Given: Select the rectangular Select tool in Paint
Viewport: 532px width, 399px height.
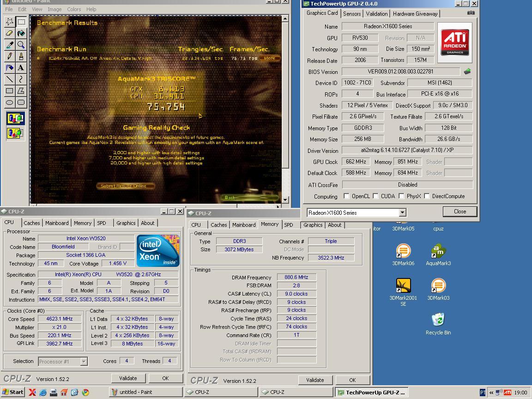Looking at the screenshot, I should [x=21, y=22].
